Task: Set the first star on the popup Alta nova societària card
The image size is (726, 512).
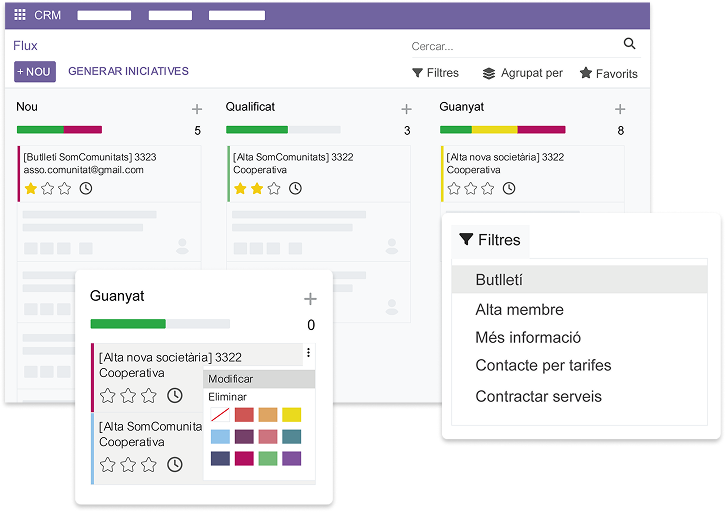Action: tap(108, 396)
